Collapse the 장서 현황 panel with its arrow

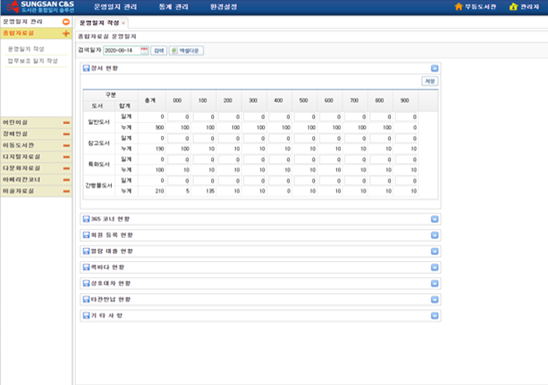point(434,68)
